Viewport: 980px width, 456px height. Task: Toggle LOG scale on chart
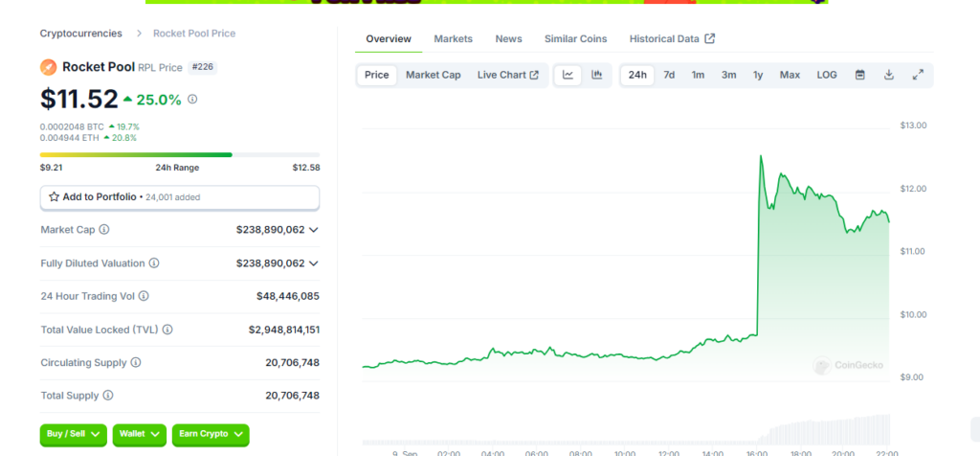[827, 75]
